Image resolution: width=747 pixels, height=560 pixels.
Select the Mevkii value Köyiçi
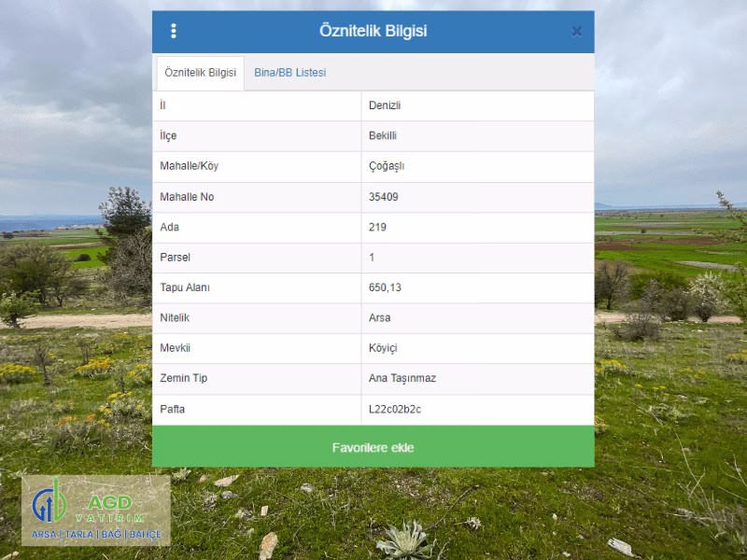coord(383,348)
